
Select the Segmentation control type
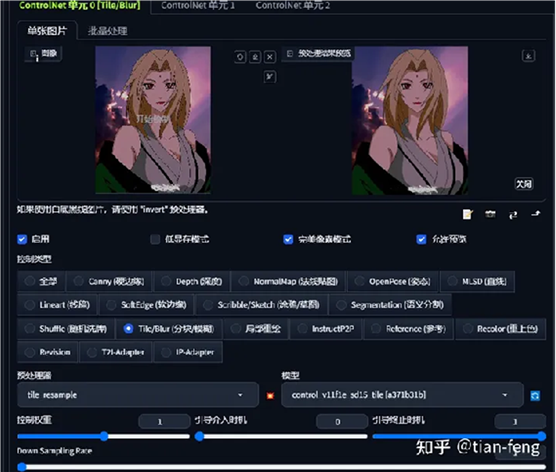(390, 305)
